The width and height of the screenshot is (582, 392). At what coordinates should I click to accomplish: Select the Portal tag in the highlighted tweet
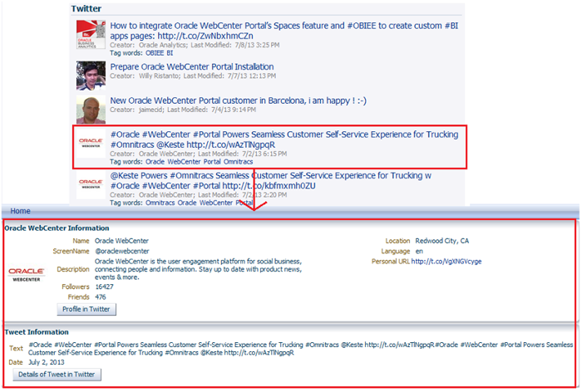pyautogui.click(x=212, y=162)
